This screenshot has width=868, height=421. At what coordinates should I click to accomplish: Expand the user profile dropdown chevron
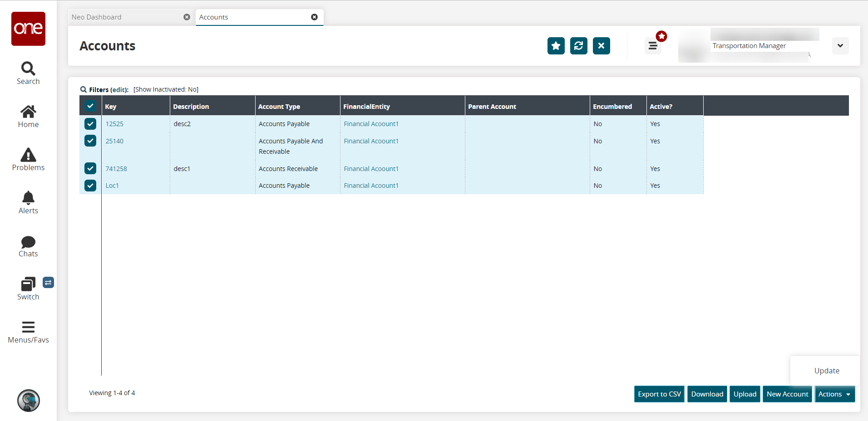click(x=840, y=46)
